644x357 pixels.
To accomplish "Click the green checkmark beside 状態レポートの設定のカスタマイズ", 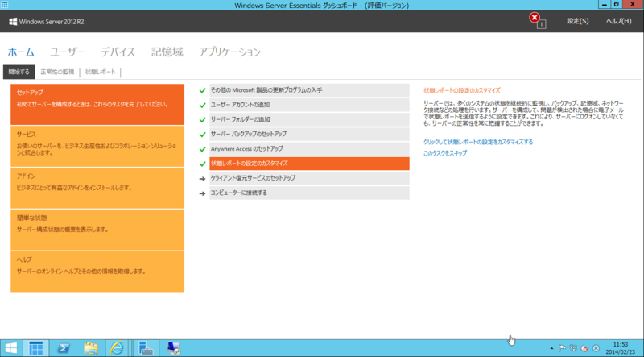I will pyautogui.click(x=202, y=164).
